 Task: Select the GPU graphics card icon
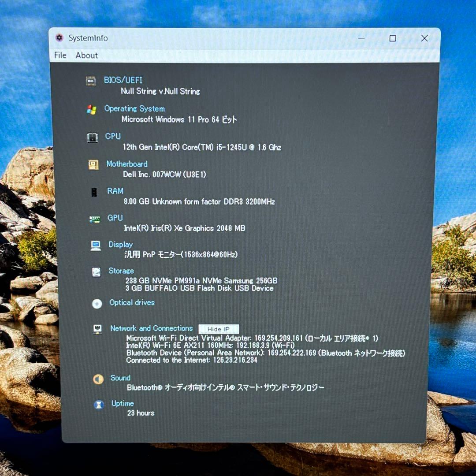tap(94, 219)
